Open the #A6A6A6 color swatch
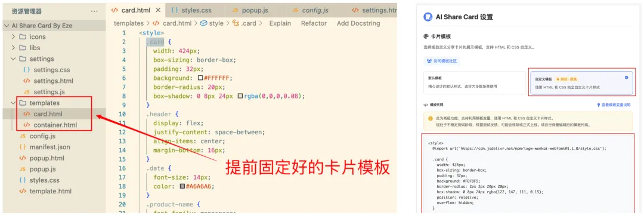The width and height of the screenshot is (644, 216). (x=182, y=186)
